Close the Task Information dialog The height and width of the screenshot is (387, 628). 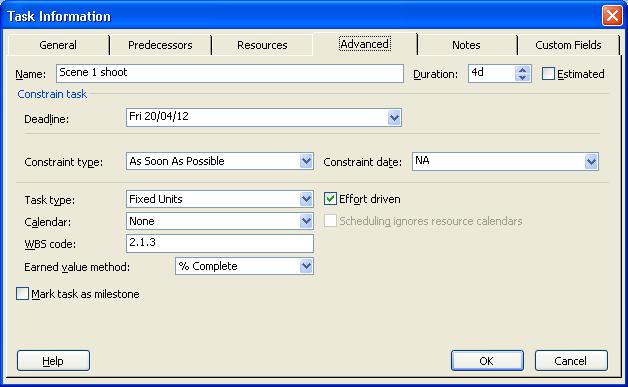612,16
